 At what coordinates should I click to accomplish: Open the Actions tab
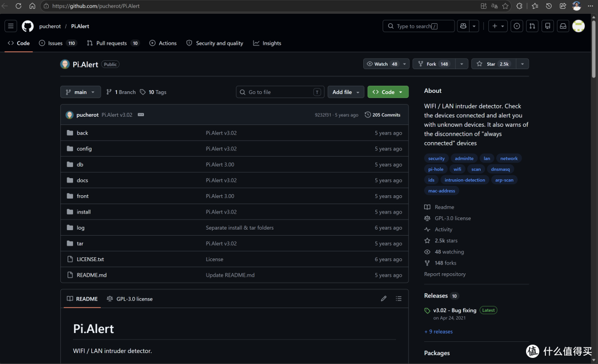click(163, 43)
